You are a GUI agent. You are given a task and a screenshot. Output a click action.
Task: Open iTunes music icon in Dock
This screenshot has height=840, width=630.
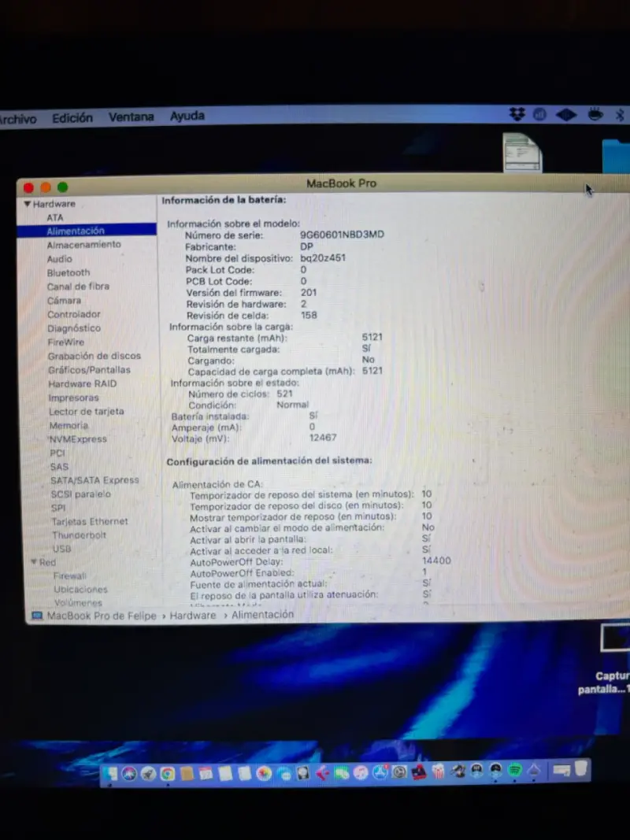[x=361, y=772]
